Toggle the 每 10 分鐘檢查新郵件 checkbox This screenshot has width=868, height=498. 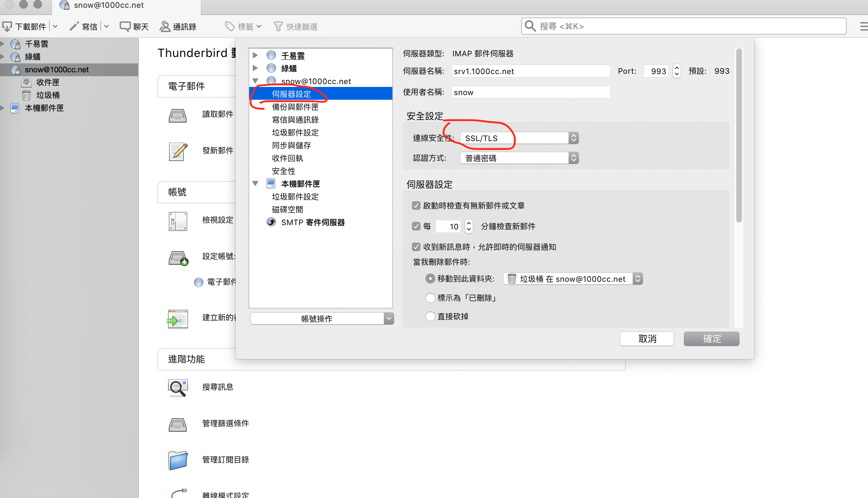(416, 226)
